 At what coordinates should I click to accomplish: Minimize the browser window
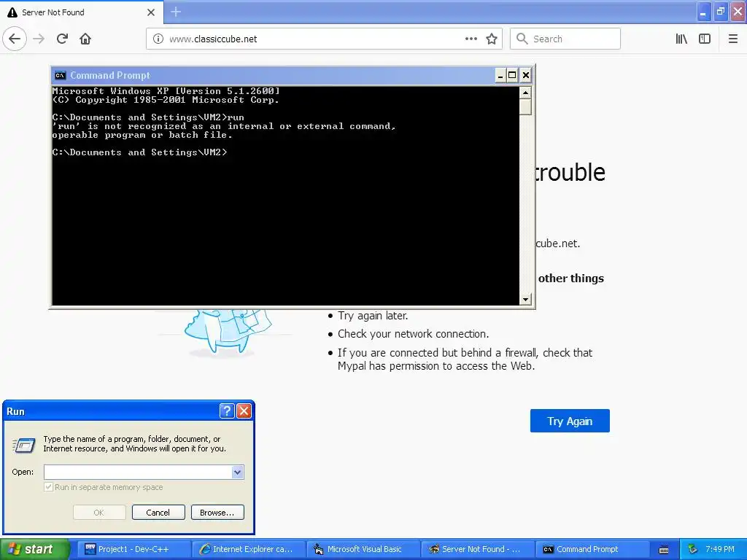(703, 12)
